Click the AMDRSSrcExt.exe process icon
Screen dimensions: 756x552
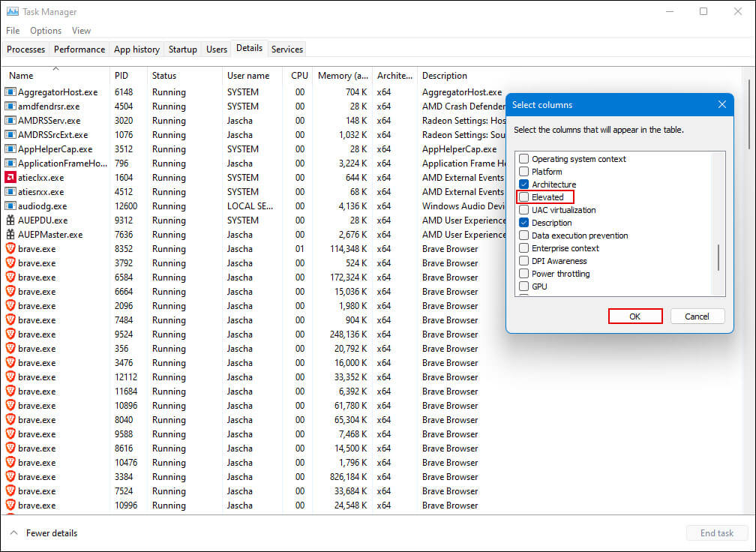point(10,134)
